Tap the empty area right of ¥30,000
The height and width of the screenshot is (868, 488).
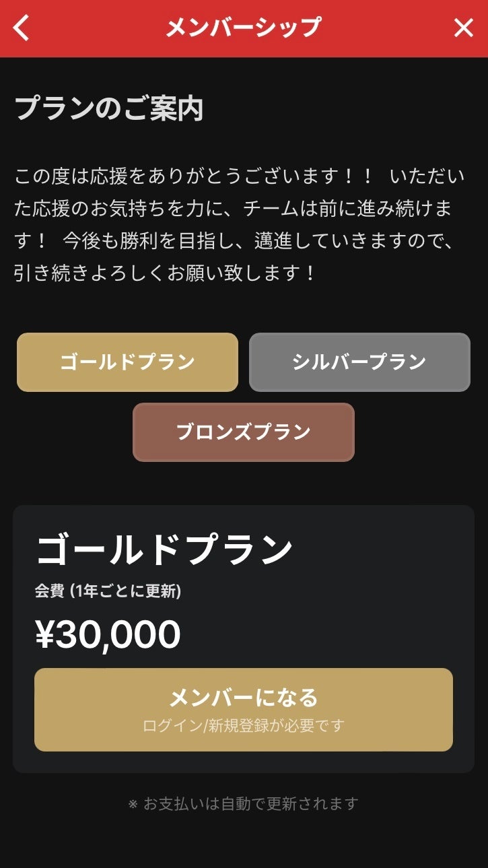(x=323, y=634)
